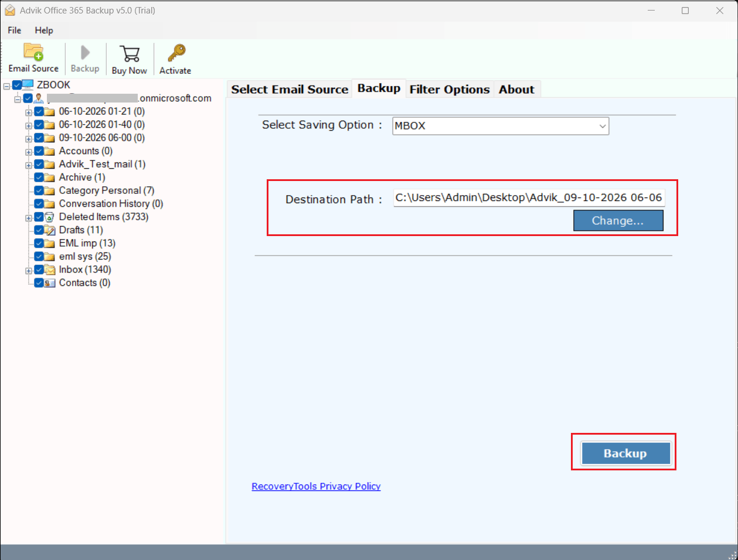
Task: Click the EML imp folder icon
Action: 49,244
